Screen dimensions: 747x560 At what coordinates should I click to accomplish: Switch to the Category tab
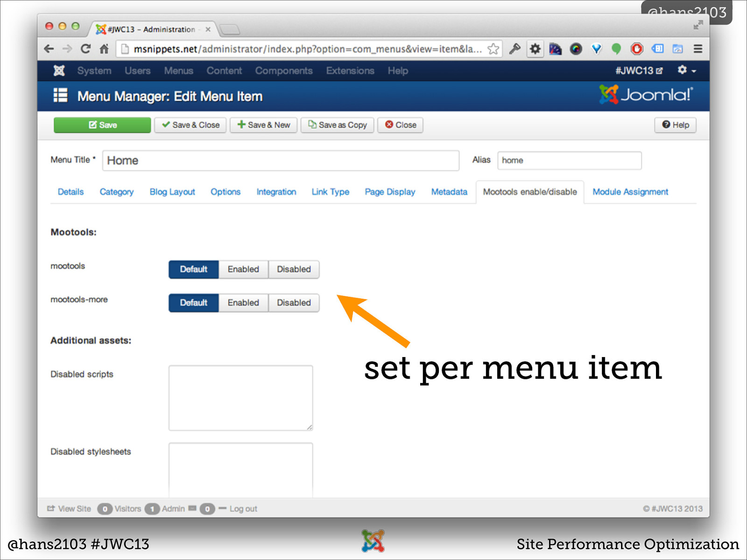(x=117, y=192)
